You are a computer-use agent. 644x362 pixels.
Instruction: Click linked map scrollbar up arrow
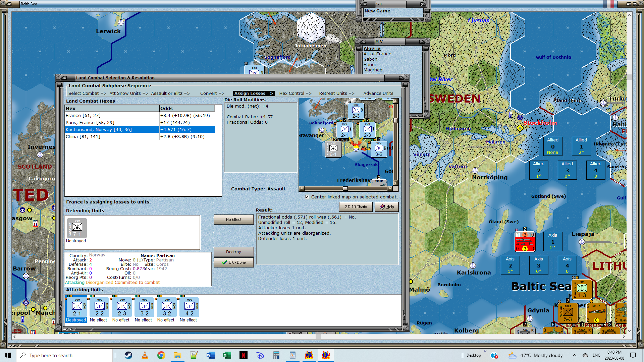(x=395, y=101)
